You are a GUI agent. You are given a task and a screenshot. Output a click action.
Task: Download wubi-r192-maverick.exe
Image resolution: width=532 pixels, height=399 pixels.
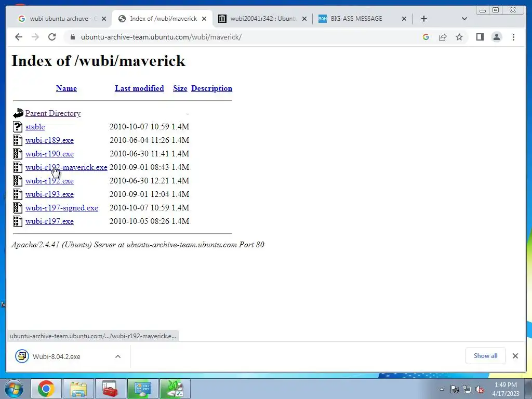click(66, 167)
